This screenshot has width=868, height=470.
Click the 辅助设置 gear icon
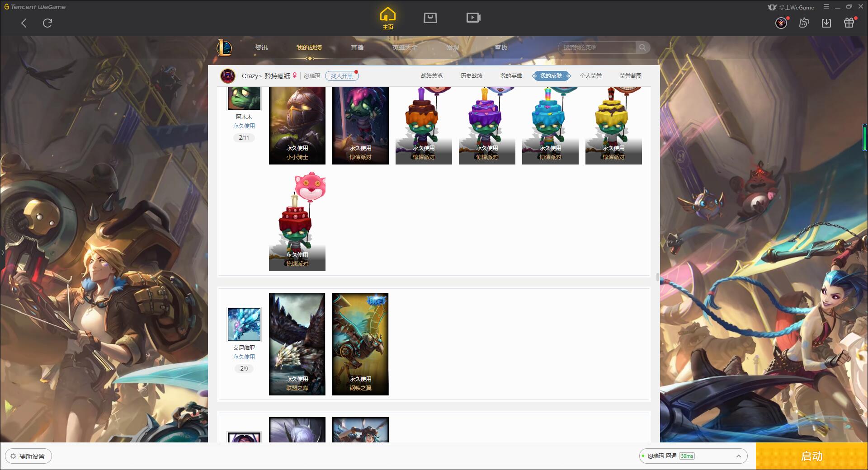pyautogui.click(x=13, y=456)
